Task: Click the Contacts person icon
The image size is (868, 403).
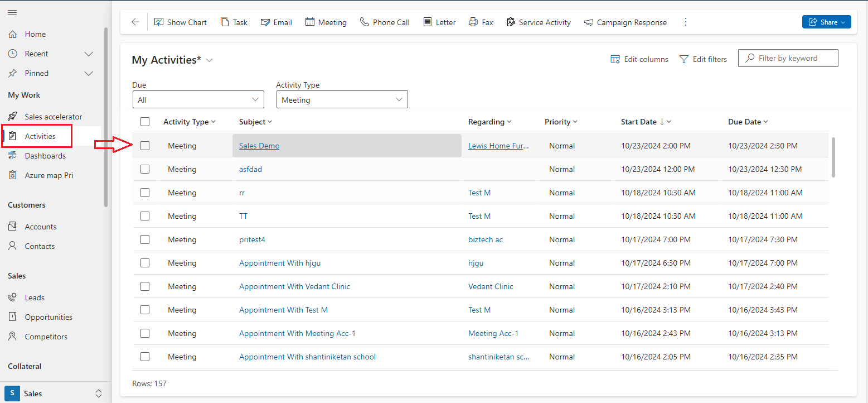Action: tap(13, 246)
